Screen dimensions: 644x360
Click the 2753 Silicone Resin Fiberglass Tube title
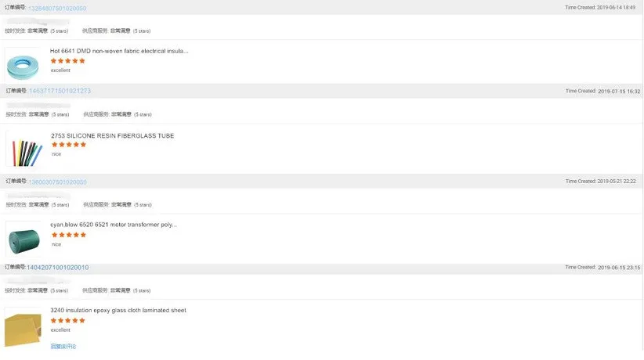click(x=112, y=135)
